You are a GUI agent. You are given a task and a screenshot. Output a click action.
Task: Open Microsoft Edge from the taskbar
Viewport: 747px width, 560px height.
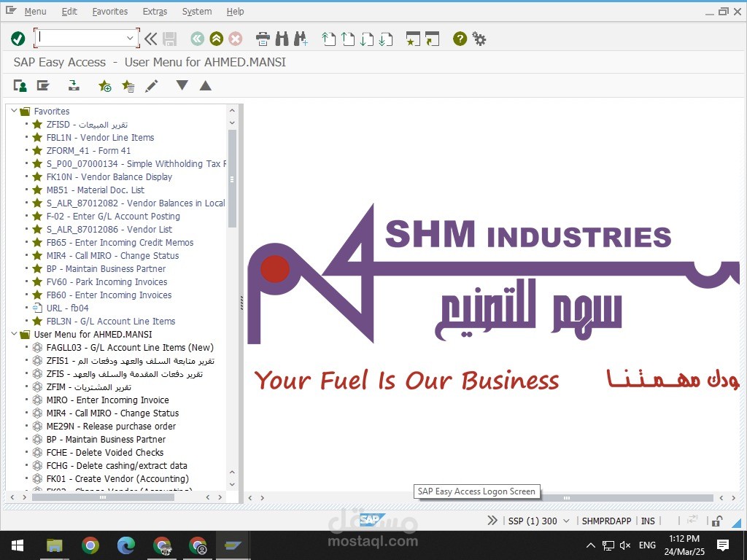pyautogui.click(x=125, y=545)
